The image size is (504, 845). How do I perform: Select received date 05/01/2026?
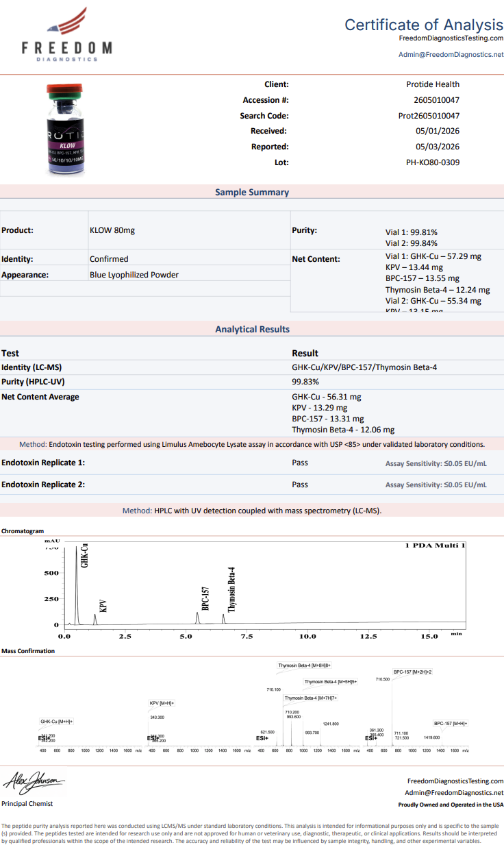(x=438, y=131)
